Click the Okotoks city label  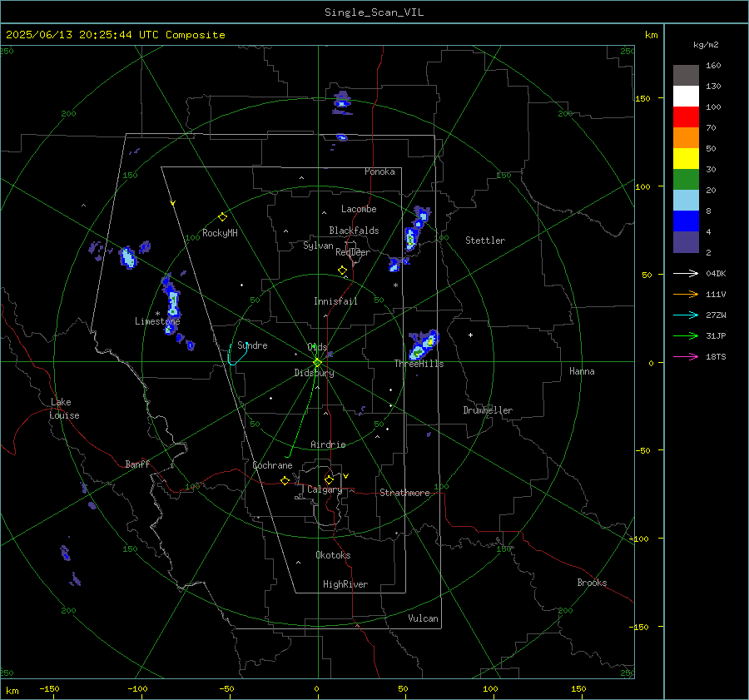pos(333,555)
